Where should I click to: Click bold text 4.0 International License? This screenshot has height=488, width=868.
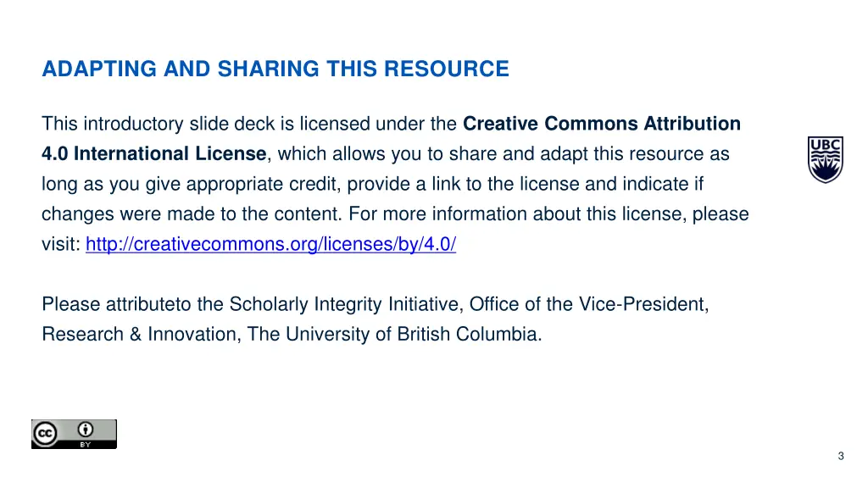(x=153, y=154)
